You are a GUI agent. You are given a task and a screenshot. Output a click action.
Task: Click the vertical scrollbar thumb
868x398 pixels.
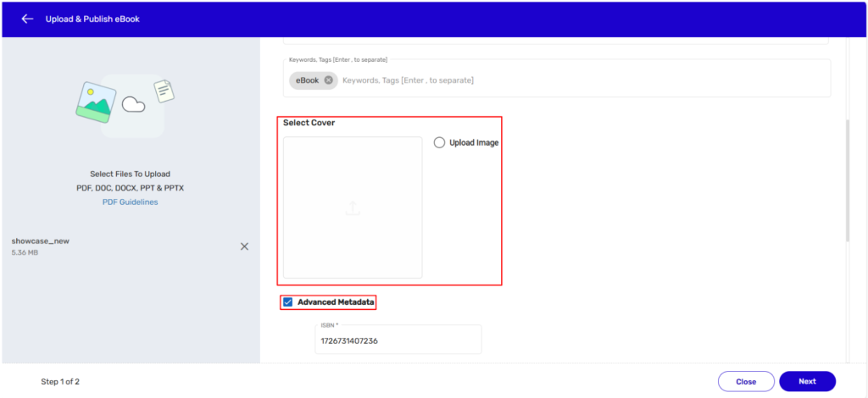(x=848, y=180)
